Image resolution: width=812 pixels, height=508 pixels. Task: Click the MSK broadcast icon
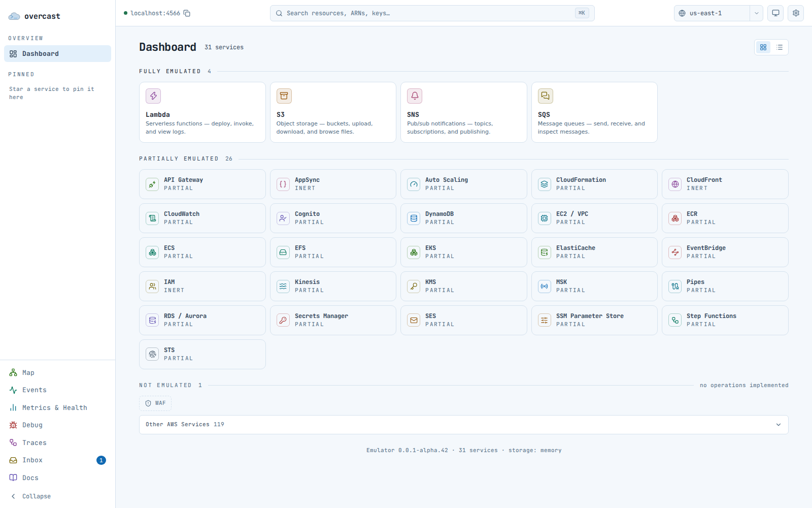545,287
